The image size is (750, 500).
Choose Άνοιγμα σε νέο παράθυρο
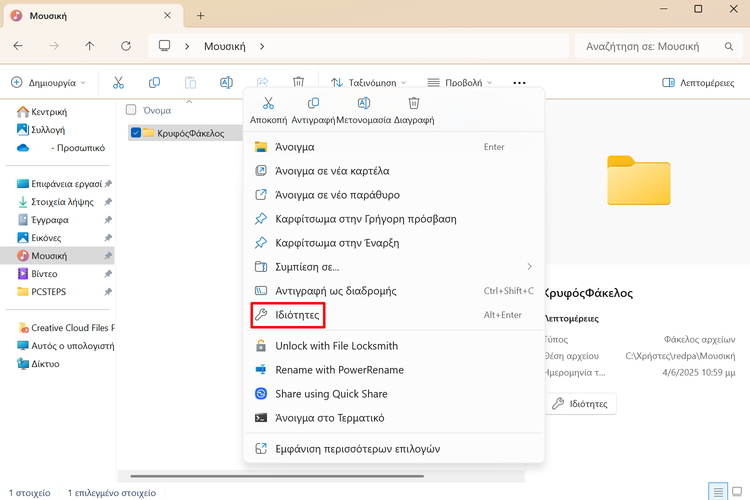(x=395, y=195)
